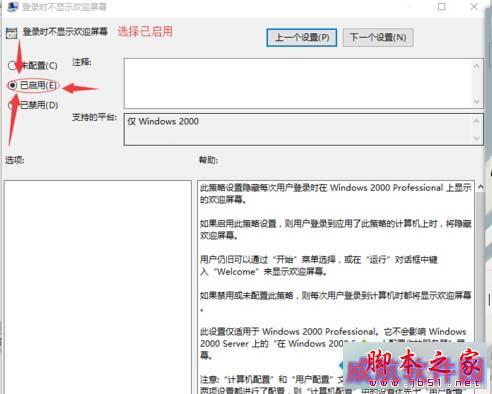Maximize the dialog window
This screenshot has width=492, height=394.
coord(442,6)
